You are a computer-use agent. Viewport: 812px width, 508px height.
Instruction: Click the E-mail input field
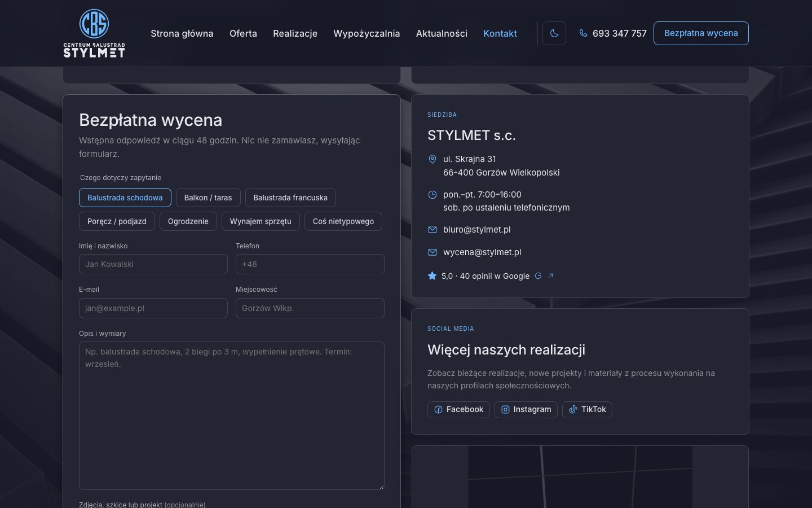(x=153, y=308)
